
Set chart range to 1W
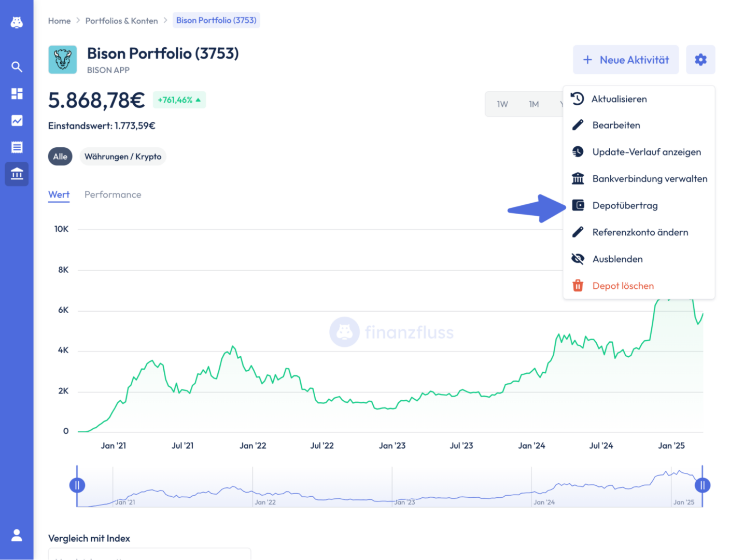point(502,104)
